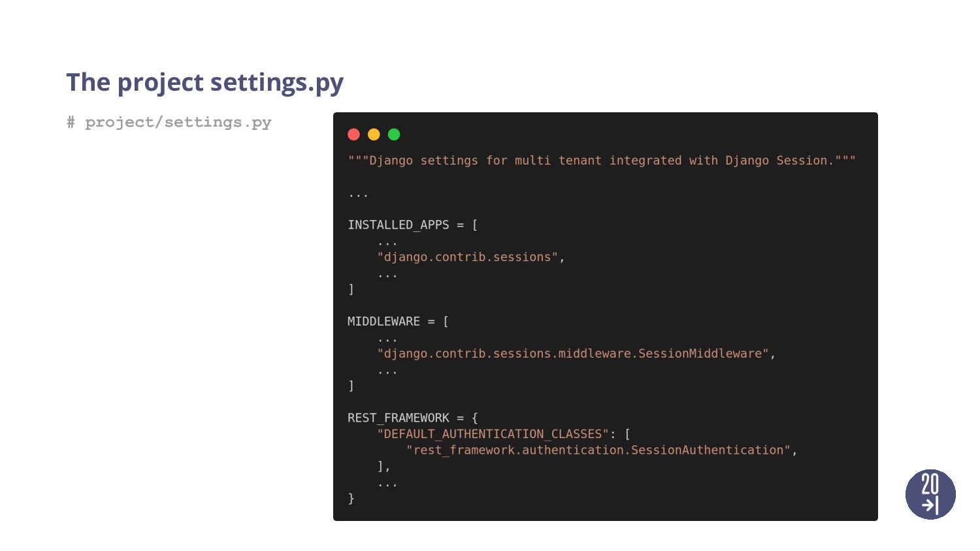Screen dimensions: 980x551
Task: Click the SessionAuthentication string line
Action: [602, 450]
